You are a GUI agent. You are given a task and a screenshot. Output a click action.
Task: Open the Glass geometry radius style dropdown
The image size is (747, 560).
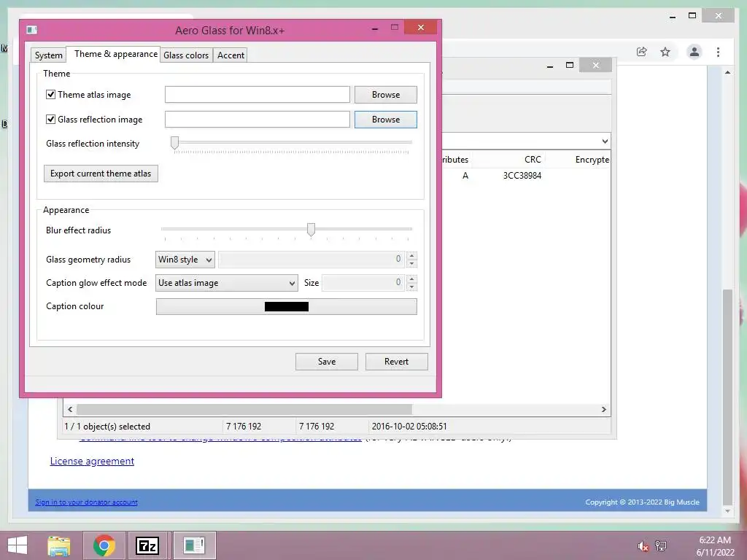185,260
